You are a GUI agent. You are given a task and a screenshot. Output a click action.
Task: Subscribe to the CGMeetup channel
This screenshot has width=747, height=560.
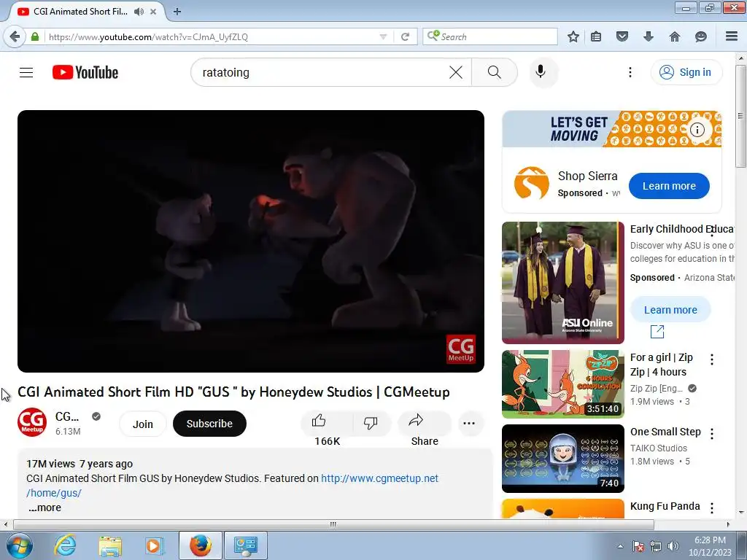pos(209,424)
